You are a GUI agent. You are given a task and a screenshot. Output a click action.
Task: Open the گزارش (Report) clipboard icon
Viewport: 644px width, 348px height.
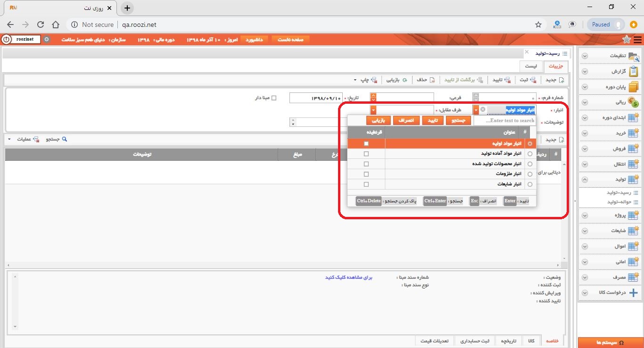pos(634,71)
